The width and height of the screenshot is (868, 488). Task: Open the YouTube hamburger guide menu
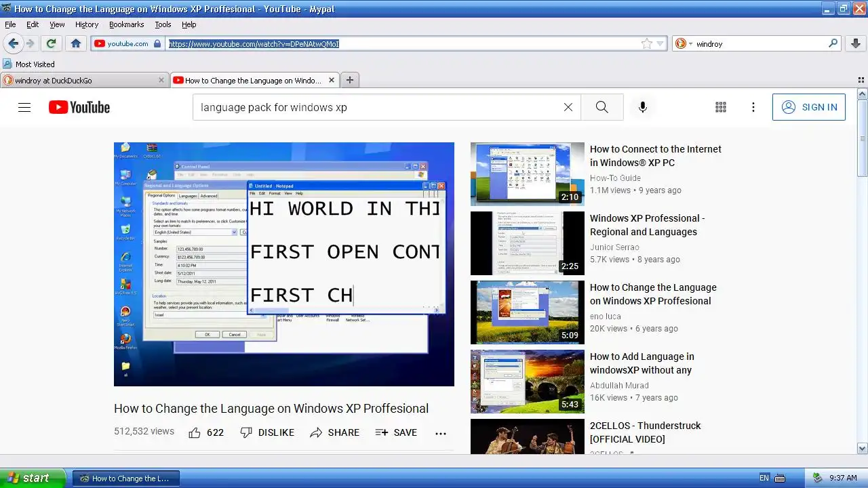24,107
